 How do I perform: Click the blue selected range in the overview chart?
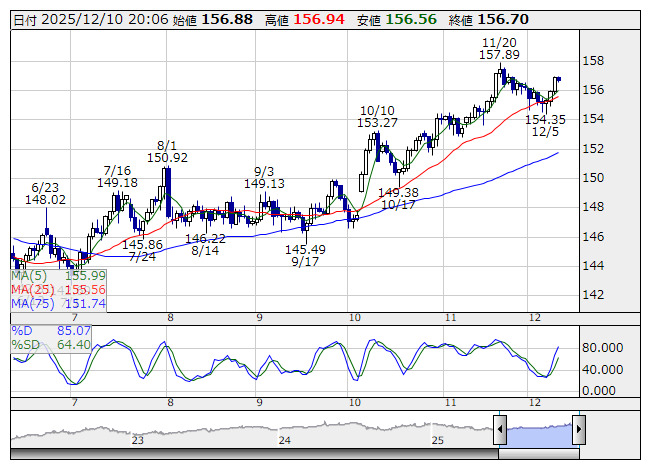[539, 435]
